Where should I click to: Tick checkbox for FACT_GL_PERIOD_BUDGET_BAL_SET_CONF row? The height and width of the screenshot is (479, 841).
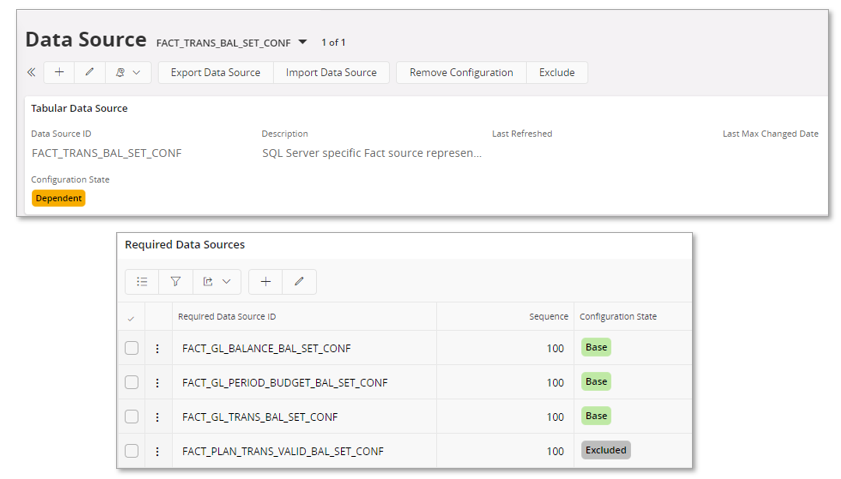click(x=132, y=383)
